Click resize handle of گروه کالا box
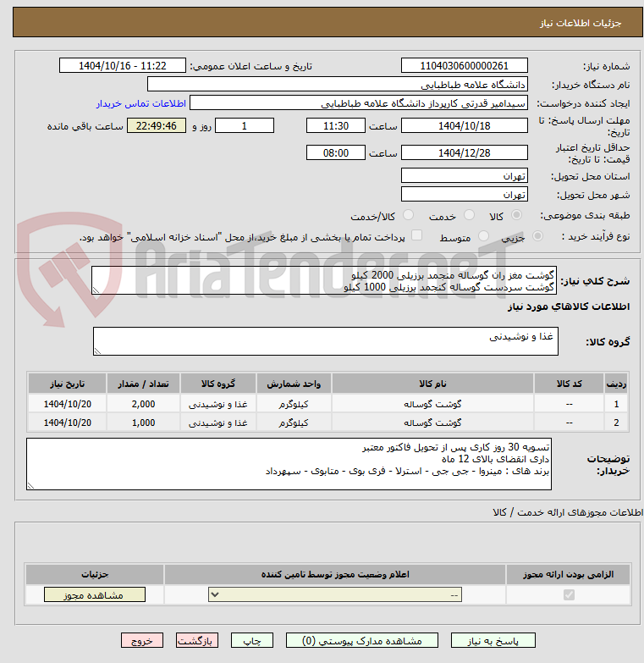The image size is (644, 663). click(x=97, y=351)
